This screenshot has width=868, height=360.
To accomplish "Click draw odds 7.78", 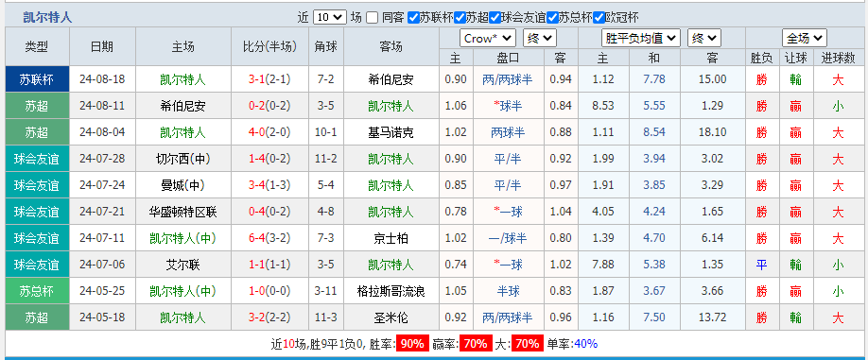I will [654, 79].
